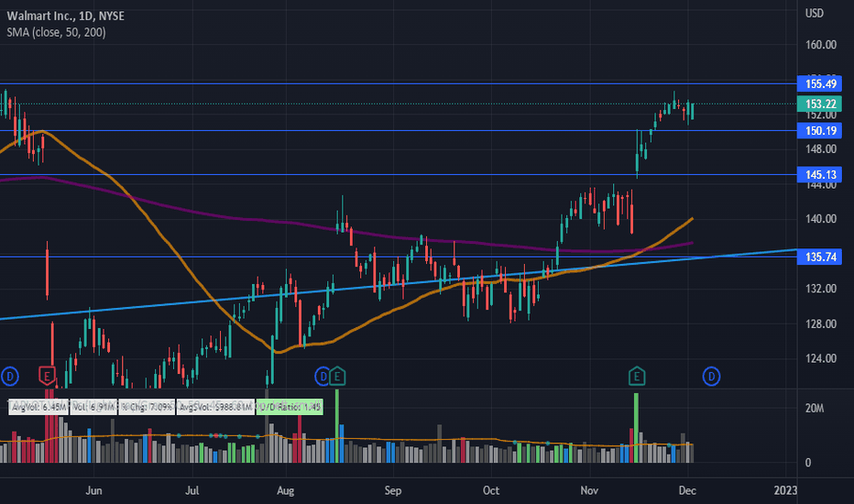
Task: Click the Nov label on time axis
Action: [x=589, y=491]
